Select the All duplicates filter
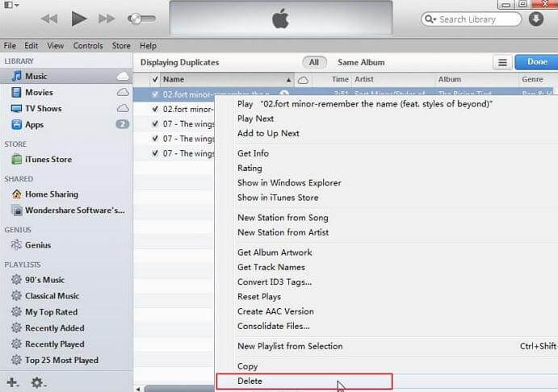Screen dimensions: 558x392 (x=314, y=62)
